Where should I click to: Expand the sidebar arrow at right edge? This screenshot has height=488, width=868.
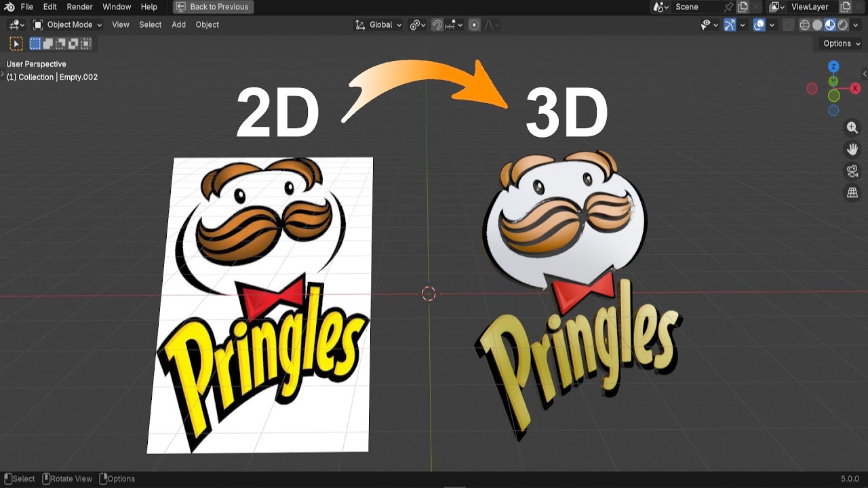pos(865,73)
